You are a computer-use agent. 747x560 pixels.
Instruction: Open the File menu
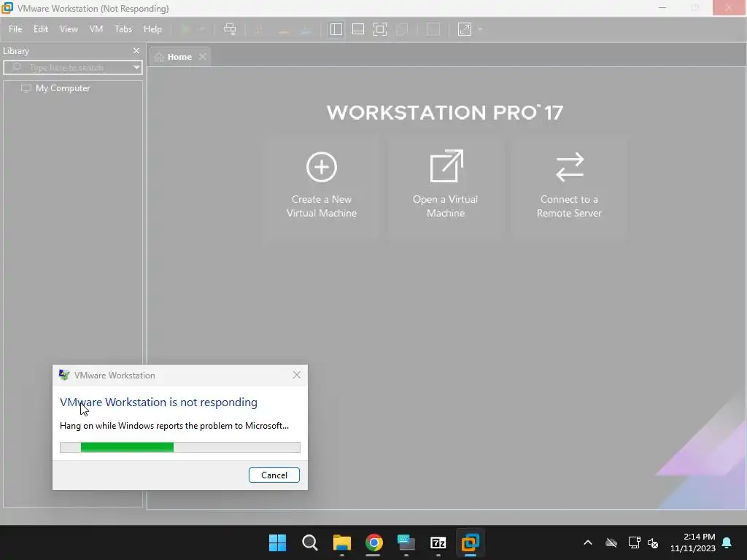point(15,29)
